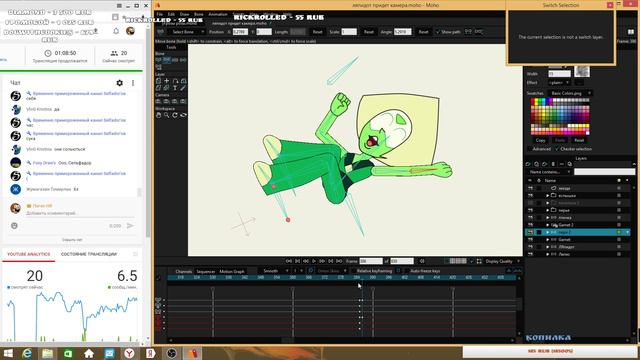Select the Rotate Workspace tool
This screenshot has height=360, width=640.
click(x=175, y=115)
